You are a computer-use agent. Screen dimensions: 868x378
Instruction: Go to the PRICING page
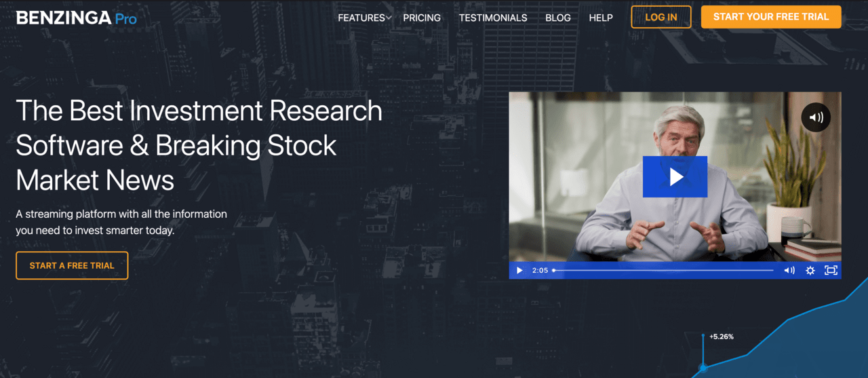coord(422,18)
